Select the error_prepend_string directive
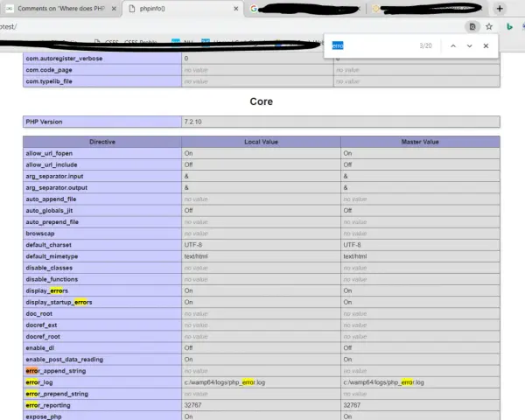 click(x=57, y=394)
